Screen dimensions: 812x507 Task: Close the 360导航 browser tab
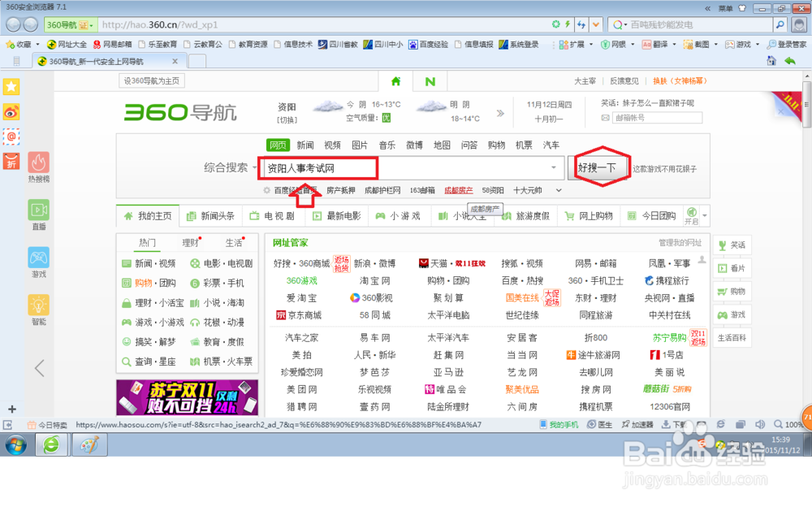[175, 61]
